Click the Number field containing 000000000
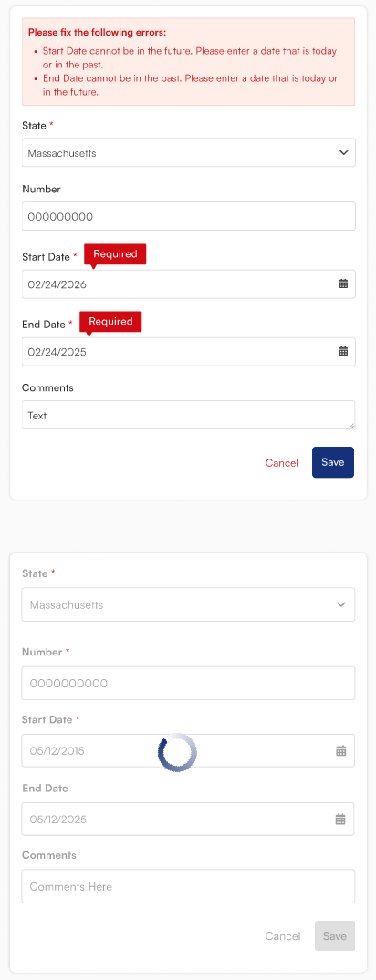Image resolution: width=376 pixels, height=980 pixels. [x=188, y=216]
